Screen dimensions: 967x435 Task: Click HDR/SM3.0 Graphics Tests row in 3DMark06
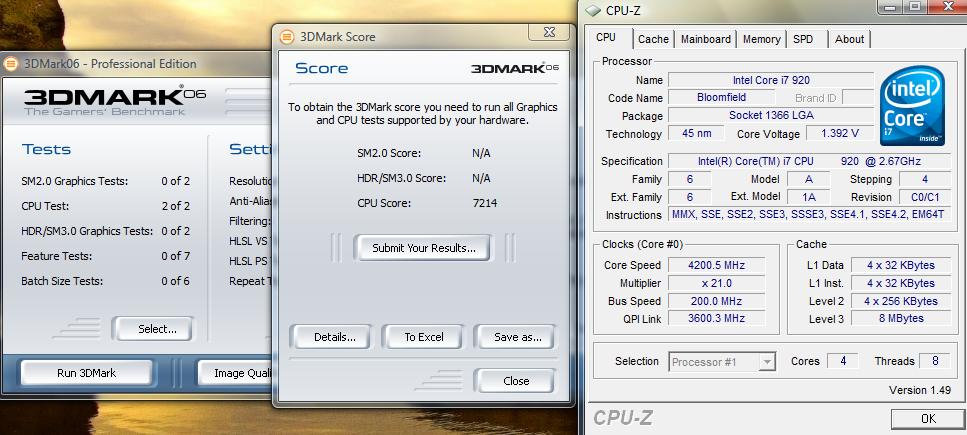click(105, 231)
